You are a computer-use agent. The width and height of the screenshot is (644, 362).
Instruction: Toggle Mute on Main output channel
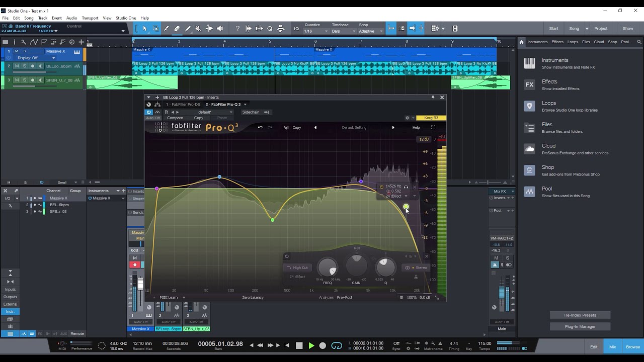496,258
